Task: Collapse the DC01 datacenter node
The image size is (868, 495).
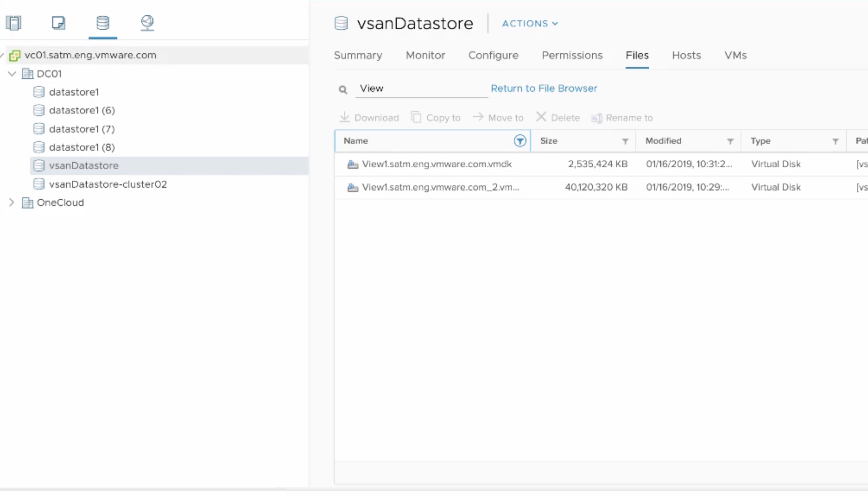Action: [12, 74]
